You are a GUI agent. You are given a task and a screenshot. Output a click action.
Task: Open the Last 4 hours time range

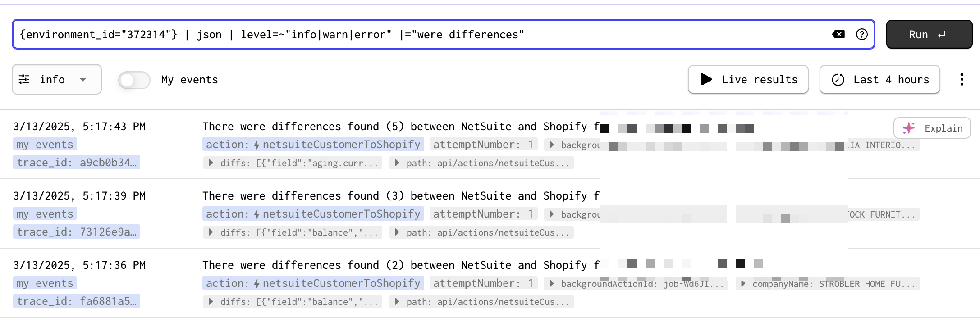click(879, 80)
